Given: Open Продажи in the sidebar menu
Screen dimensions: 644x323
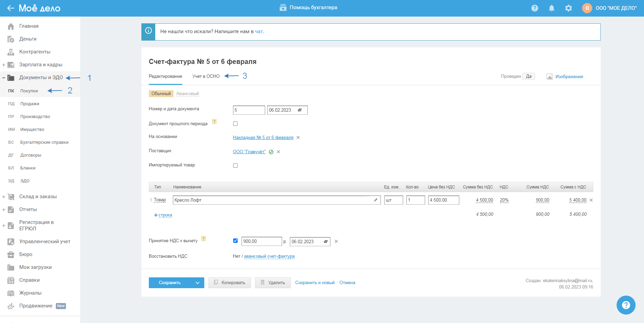Looking at the screenshot, I should coord(30,104).
